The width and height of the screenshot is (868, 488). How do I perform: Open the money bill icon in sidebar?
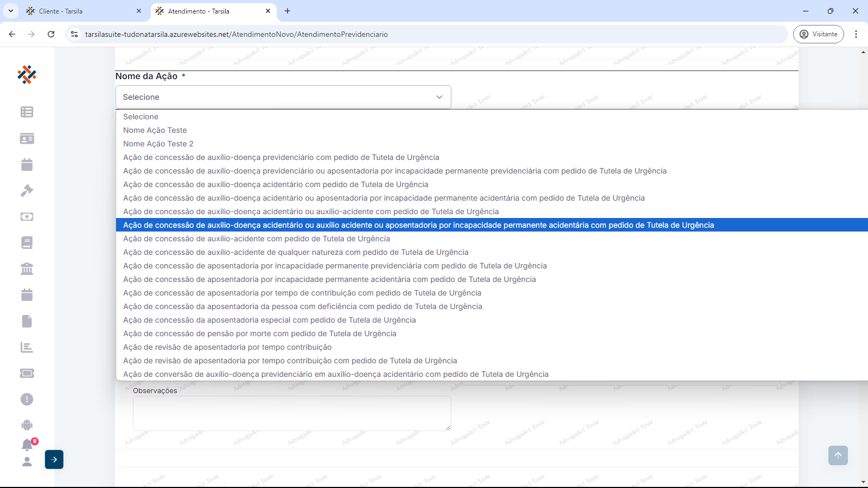(x=27, y=216)
